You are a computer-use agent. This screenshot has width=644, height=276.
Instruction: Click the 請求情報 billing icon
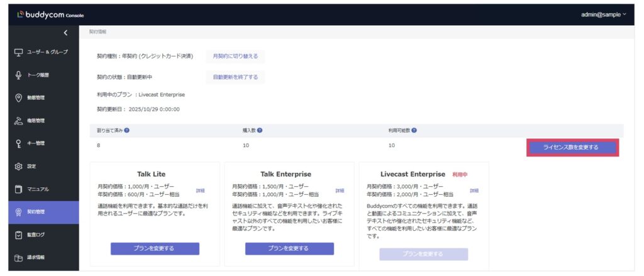pyautogui.click(x=18, y=257)
